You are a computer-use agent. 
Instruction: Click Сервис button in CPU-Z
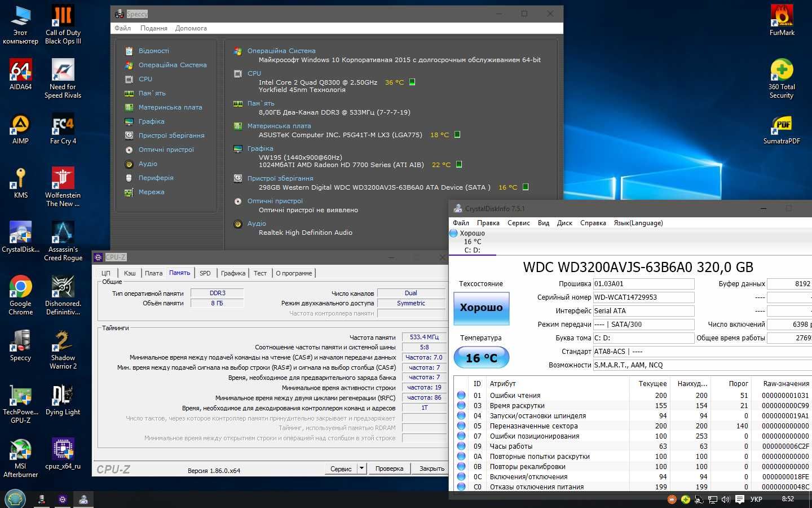[341, 468]
